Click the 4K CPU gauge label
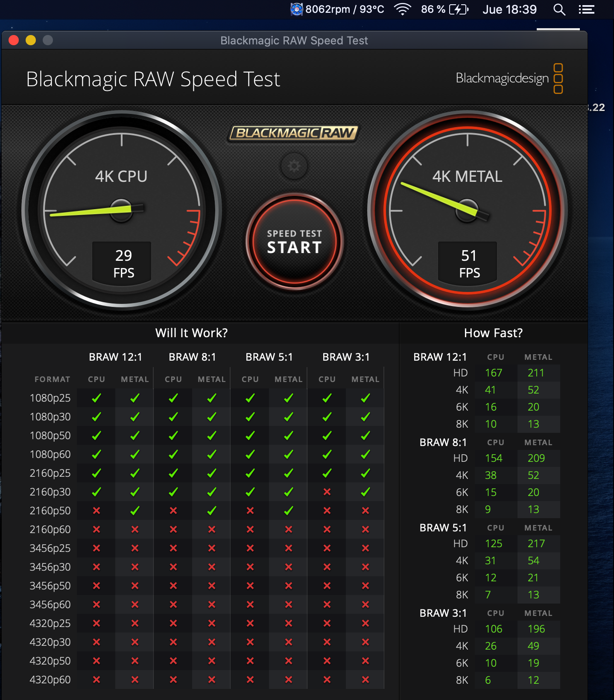 click(121, 176)
